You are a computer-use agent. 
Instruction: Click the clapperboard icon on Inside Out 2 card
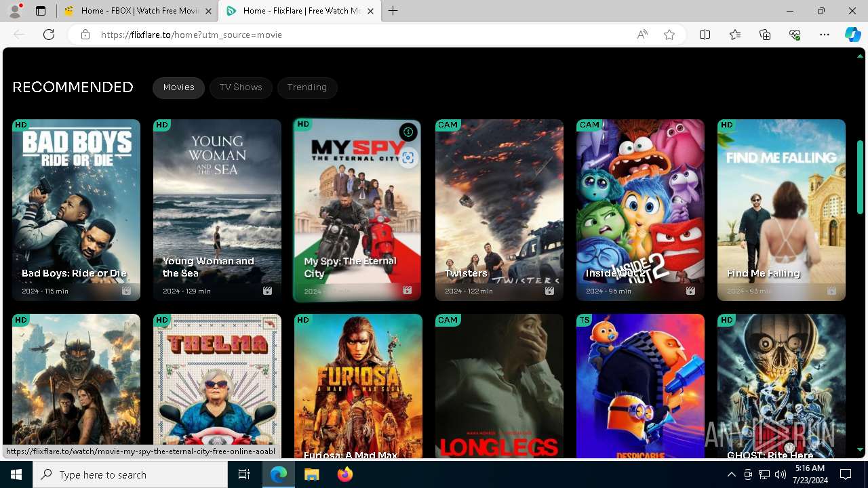pos(690,291)
